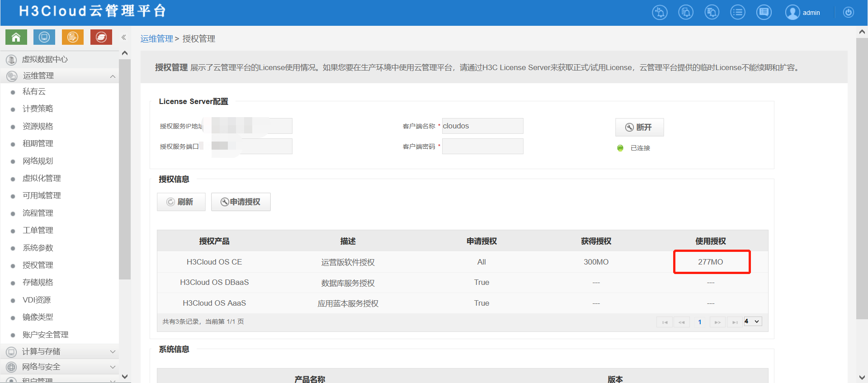
Task: Click the power logout icon
Action: [x=849, y=12]
